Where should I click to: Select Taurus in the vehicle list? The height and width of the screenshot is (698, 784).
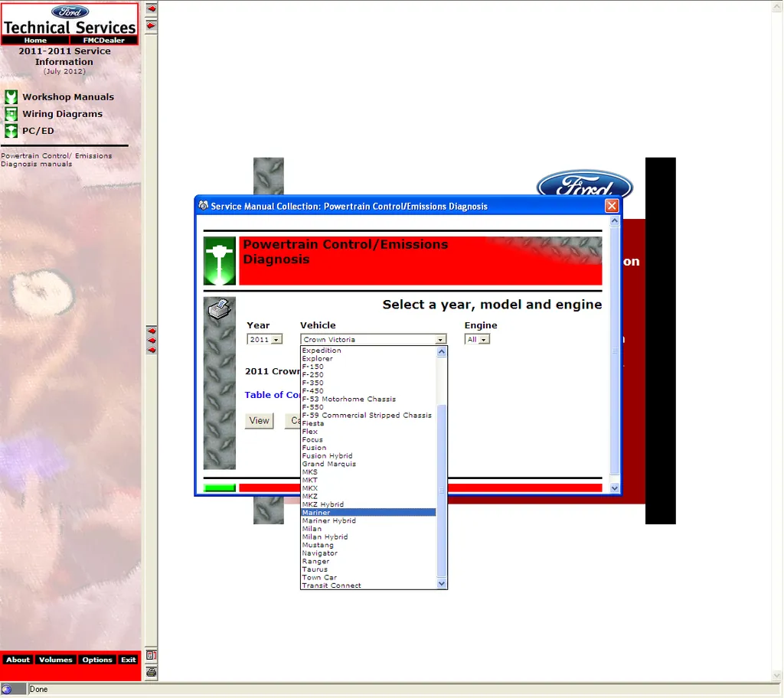pos(368,569)
